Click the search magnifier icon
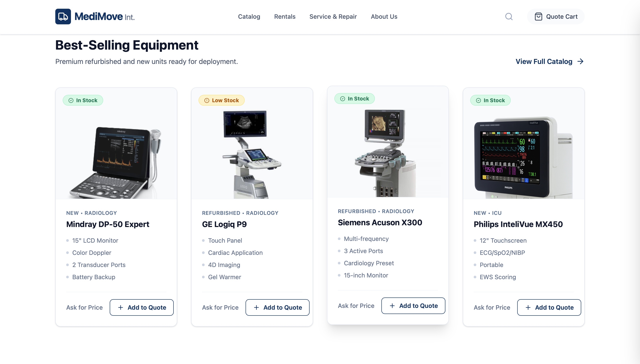This screenshot has height=364, width=640. 509,17
